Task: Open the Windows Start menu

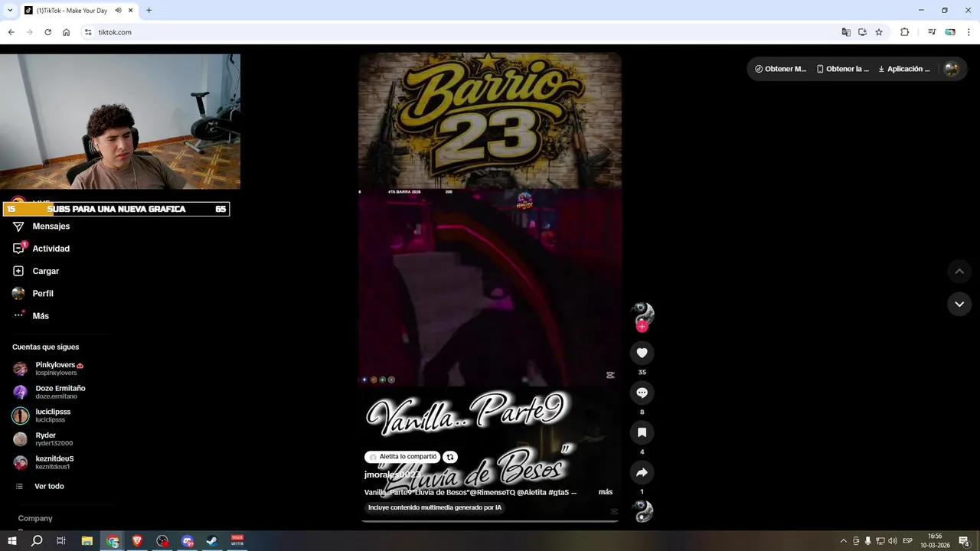Action: [12, 541]
